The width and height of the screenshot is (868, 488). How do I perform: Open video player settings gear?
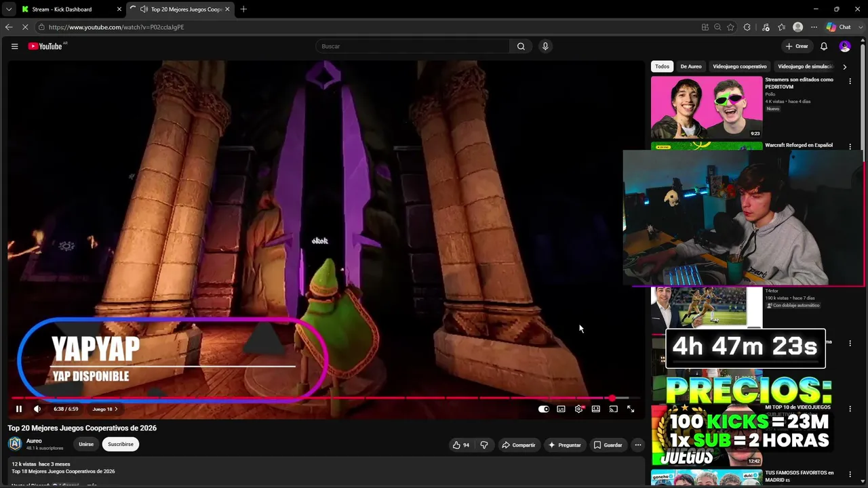578,409
